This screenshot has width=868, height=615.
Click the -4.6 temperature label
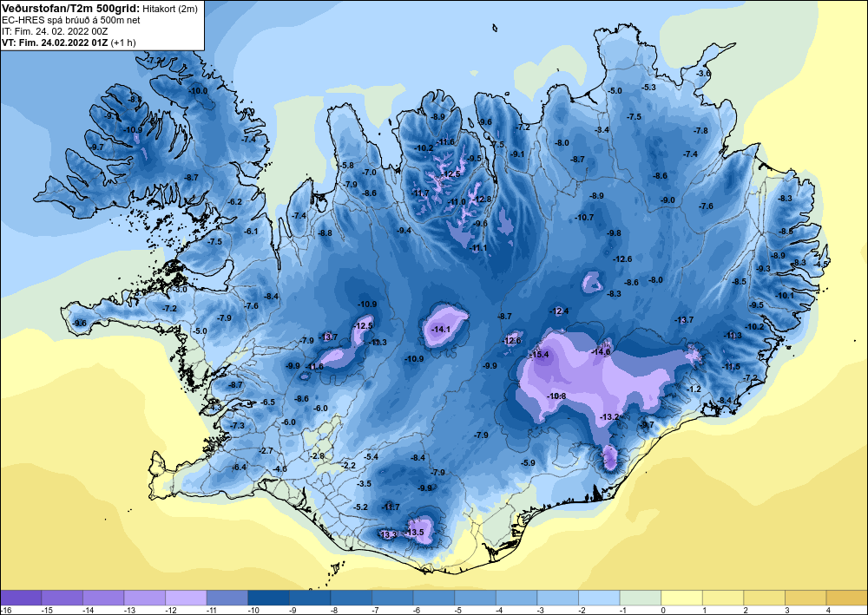coord(280,469)
